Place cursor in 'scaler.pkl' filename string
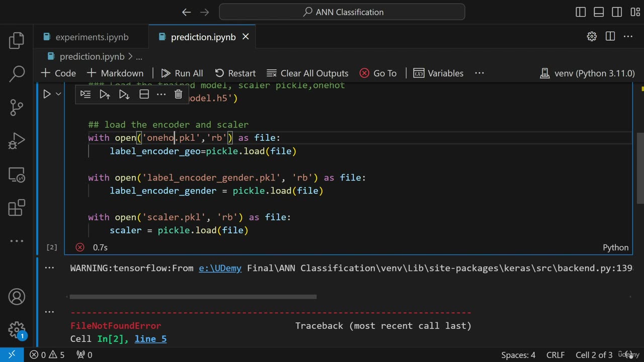The image size is (644, 362). [174, 217]
